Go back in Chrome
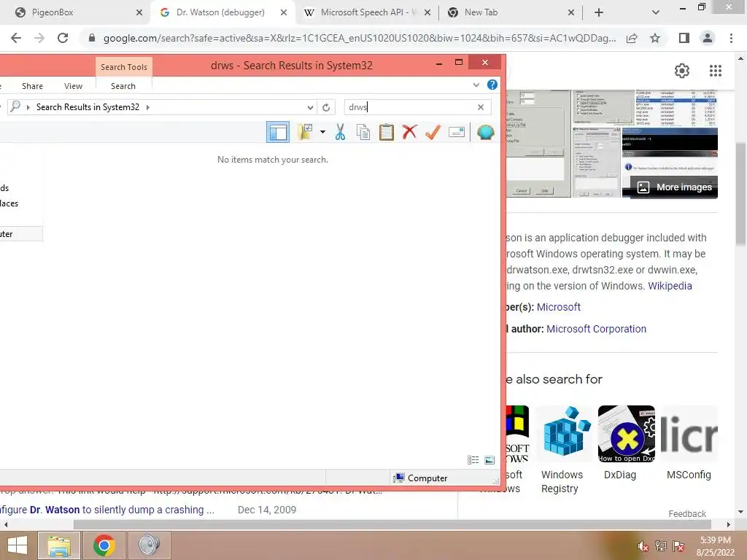 (x=16, y=38)
